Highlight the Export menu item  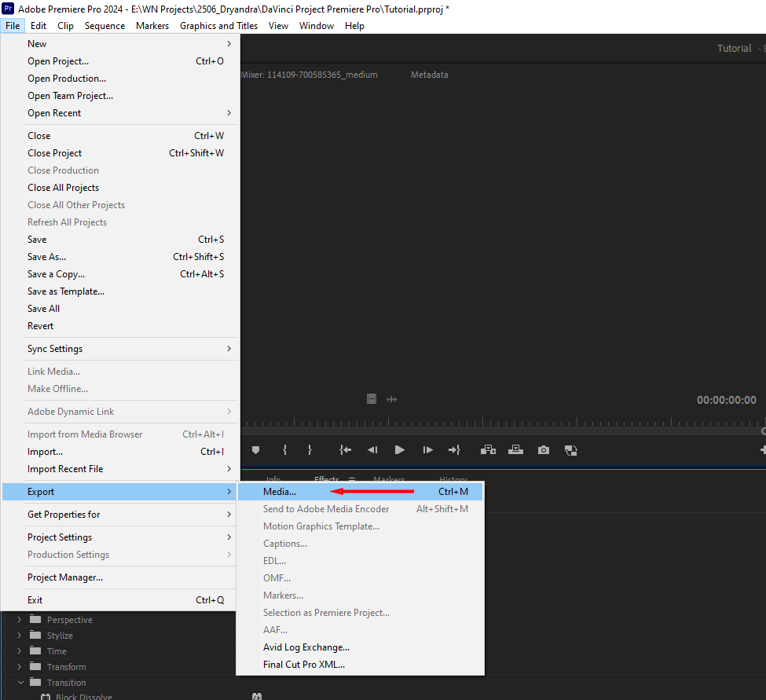tap(119, 492)
